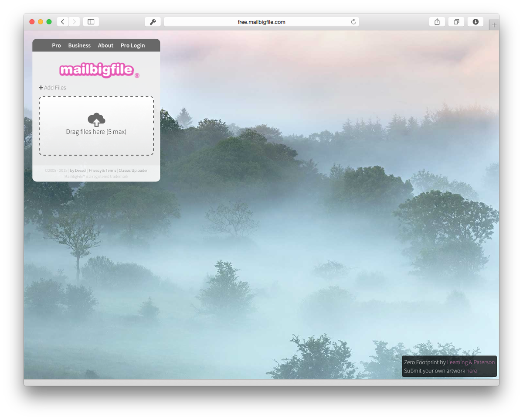Select the Pro menu item

(56, 45)
